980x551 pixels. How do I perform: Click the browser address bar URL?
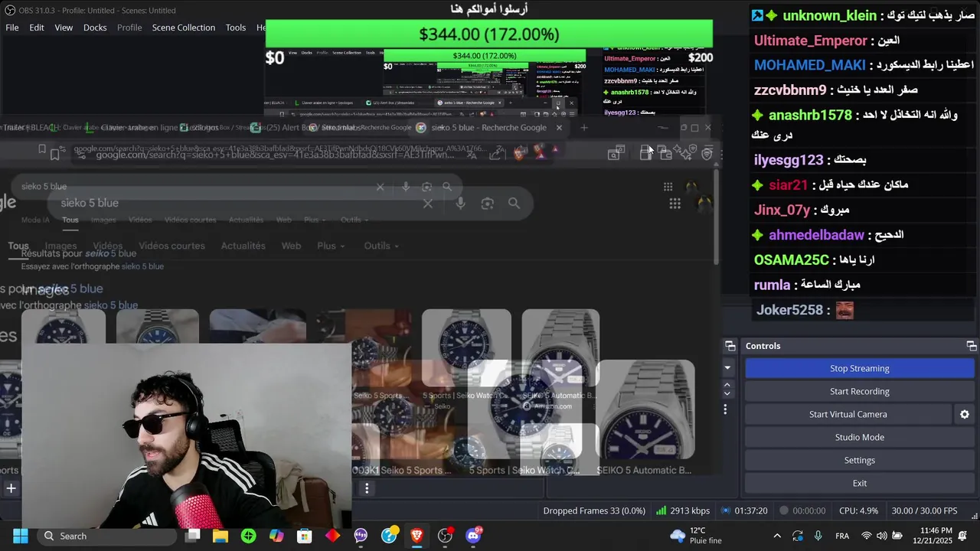[276, 155]
